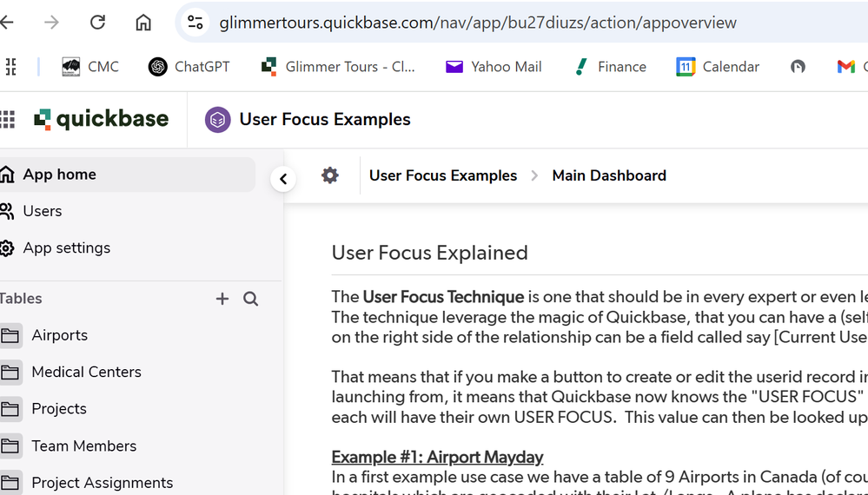
Task: Click the Example #1: Airport Mayday heading
Action: [437, 458]
